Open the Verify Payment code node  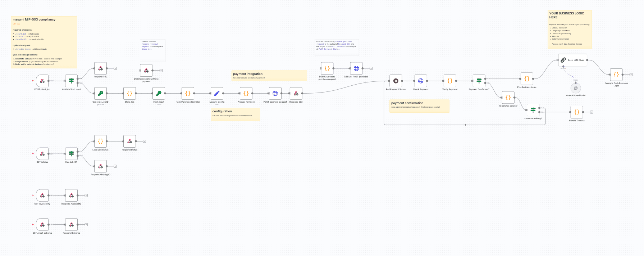450,81
